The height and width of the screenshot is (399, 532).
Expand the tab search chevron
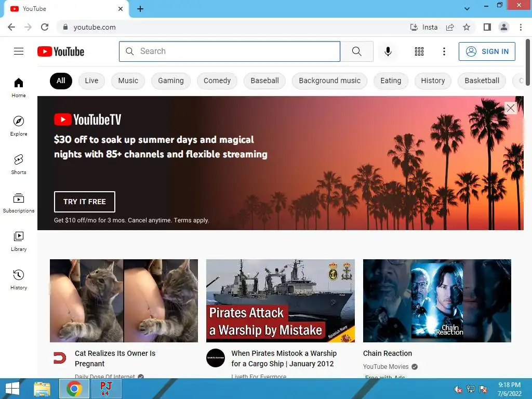click(467, 9)
